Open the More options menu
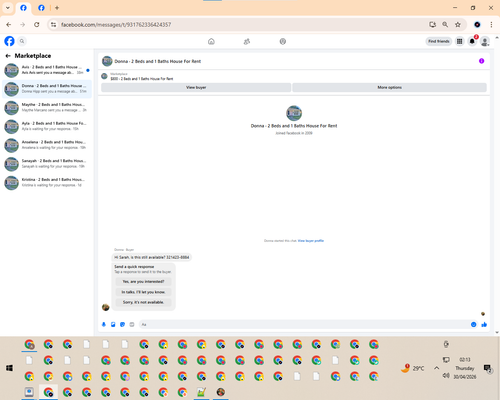Image resolution: width=500 pixels, height=400 pixels. [x=389, y=87]
